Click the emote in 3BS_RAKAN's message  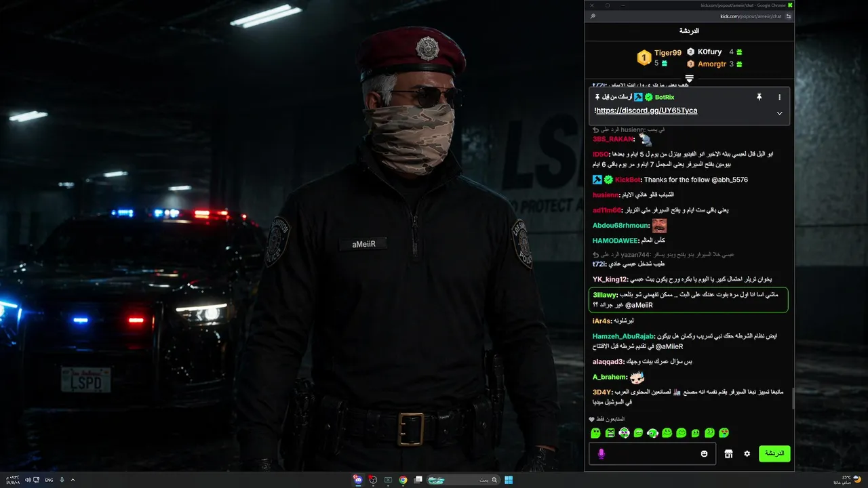coord(645,140)
